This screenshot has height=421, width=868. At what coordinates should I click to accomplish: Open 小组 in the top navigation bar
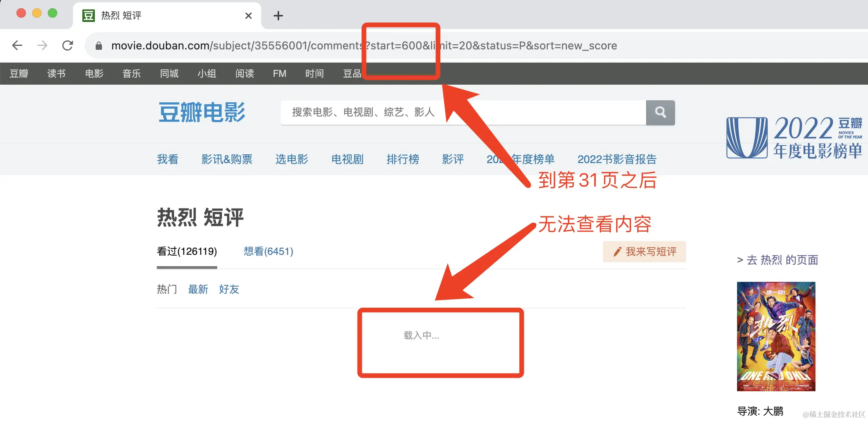[207, 73]
